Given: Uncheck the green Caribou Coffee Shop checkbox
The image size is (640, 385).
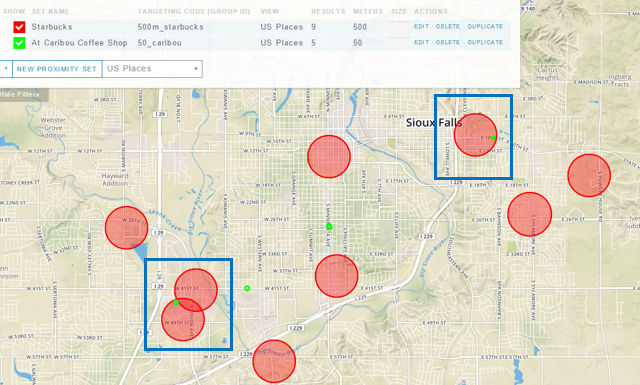Looking at the screenshot, I should tap(19, 43).
